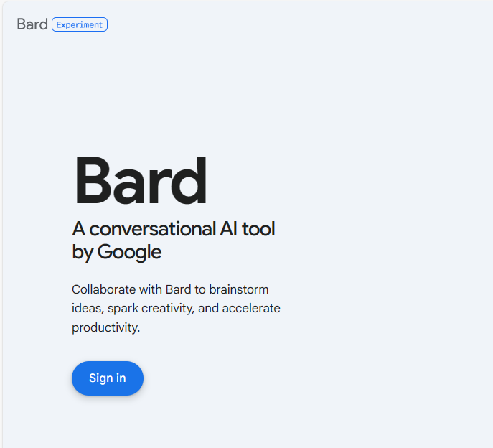Click "Bard" within the description paragraph

click(177, 289)
